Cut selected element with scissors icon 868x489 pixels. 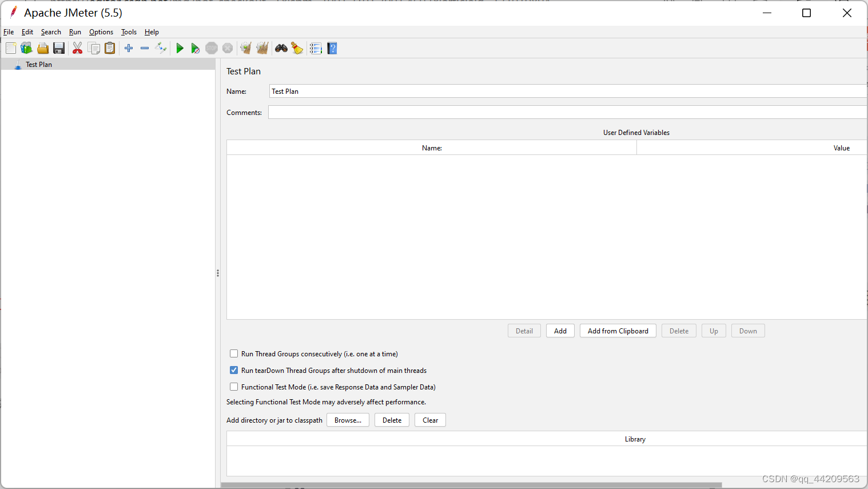(78, 49)
